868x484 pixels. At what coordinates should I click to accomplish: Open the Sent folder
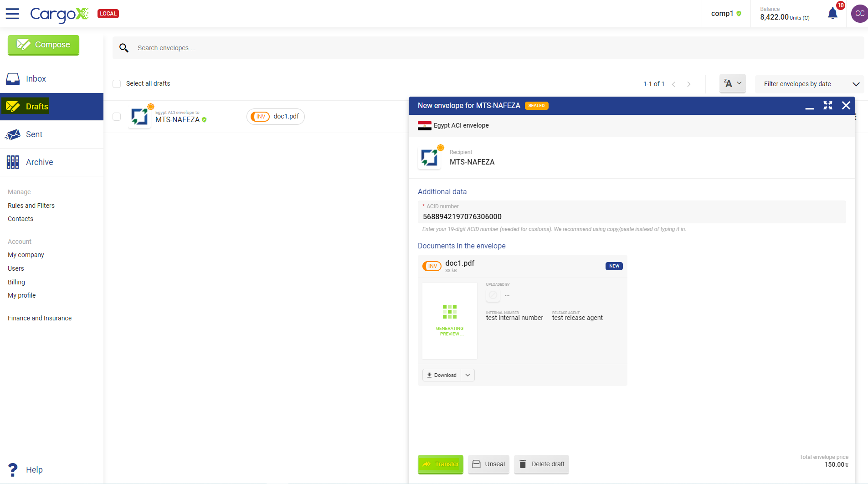[x=34, y=134]
